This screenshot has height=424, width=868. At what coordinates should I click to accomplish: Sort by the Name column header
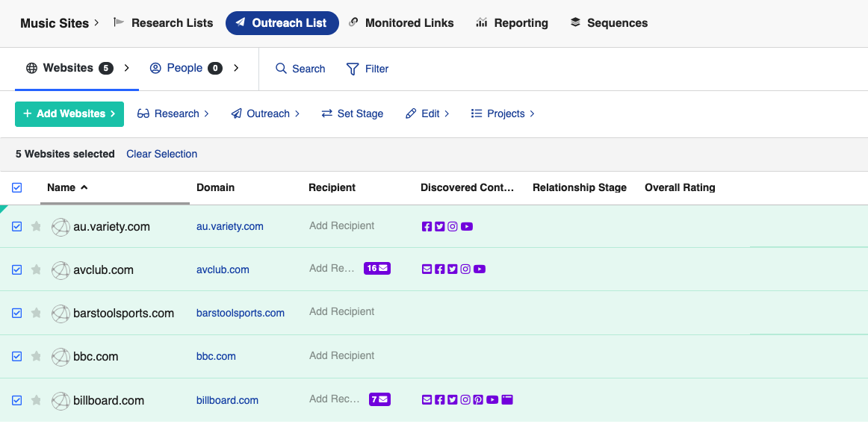(61, 187)
